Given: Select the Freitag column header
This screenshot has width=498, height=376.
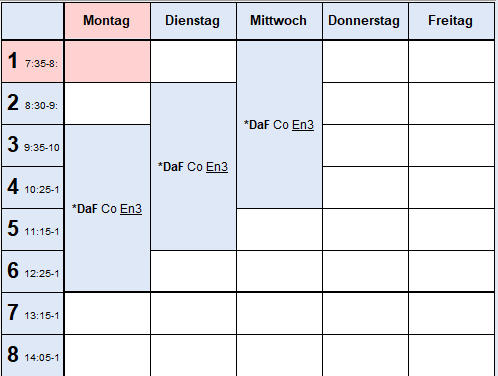Looking at the screenshot, I should [451, 21].
